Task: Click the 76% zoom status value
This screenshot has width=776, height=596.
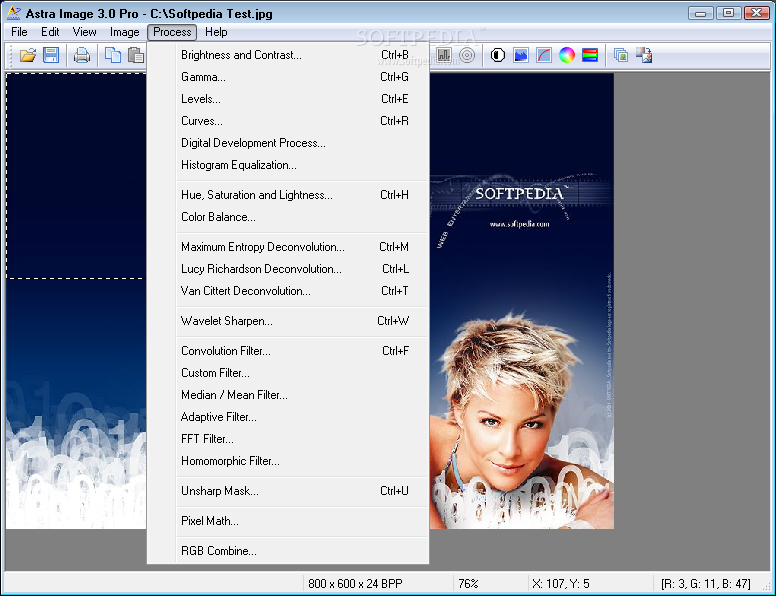Action: point(468,584)
